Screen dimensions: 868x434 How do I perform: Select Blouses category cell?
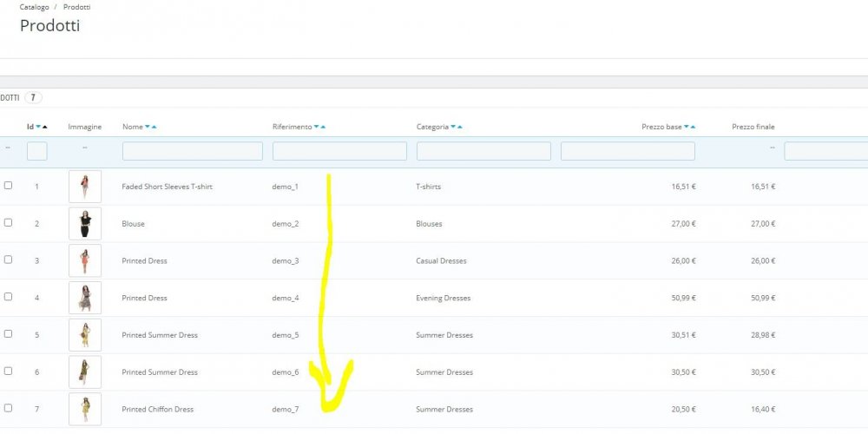(x=429, y=224)
